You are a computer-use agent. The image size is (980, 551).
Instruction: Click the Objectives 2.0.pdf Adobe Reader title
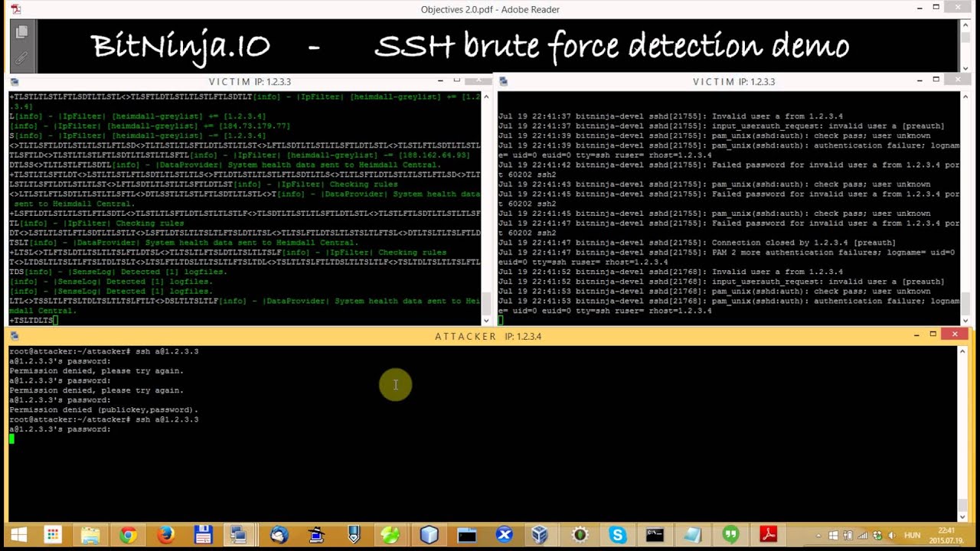coord(490,9)
